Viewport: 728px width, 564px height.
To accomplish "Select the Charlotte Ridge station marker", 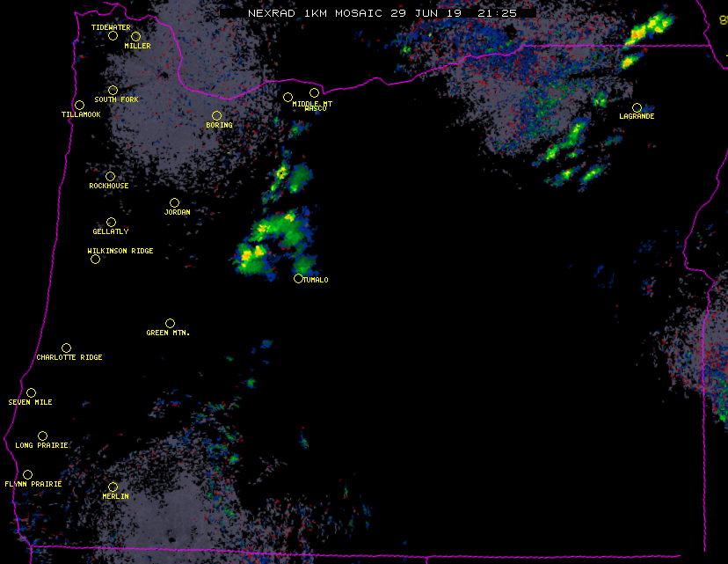I will coord(66,348).
